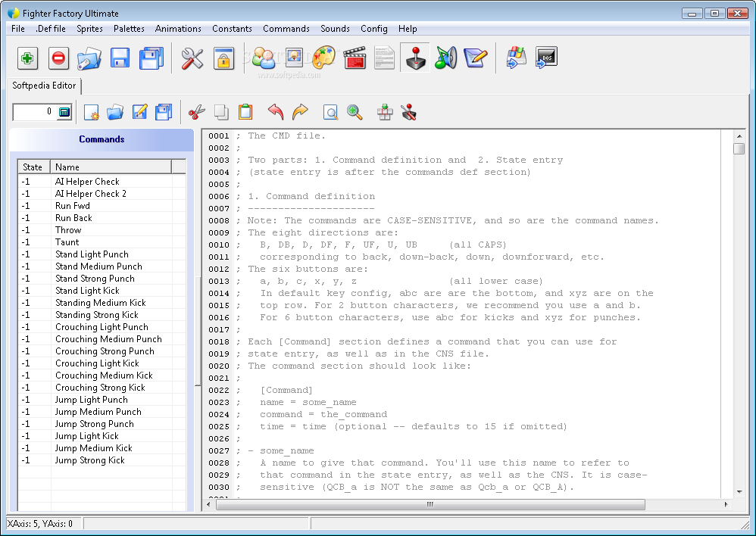Open command file via small folder icon
The image size is (756, 536).
(x=115, y=112)
